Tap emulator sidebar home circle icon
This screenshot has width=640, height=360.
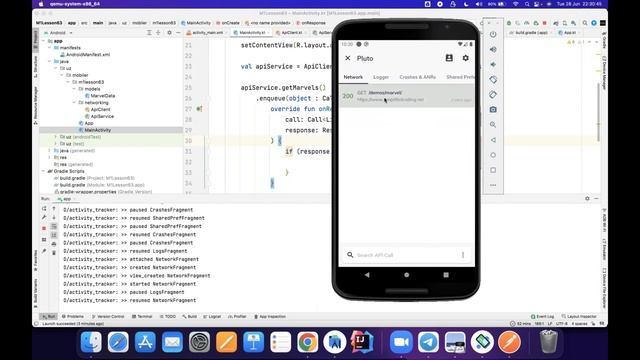point(493,155)
